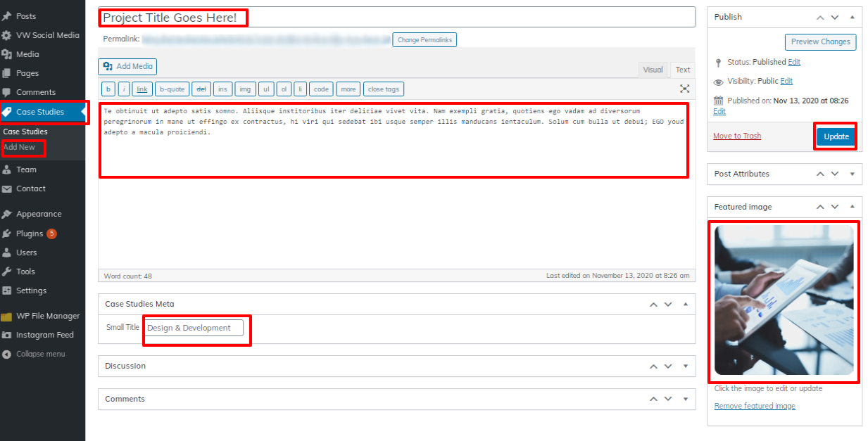Viewport: 868px width, 441px height.
Task: Click the Add Media button
Action: 127,66
